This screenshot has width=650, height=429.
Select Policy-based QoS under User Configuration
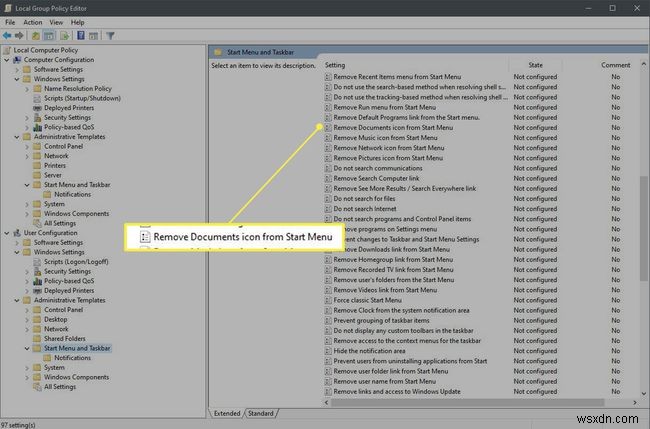pos(69,281)
